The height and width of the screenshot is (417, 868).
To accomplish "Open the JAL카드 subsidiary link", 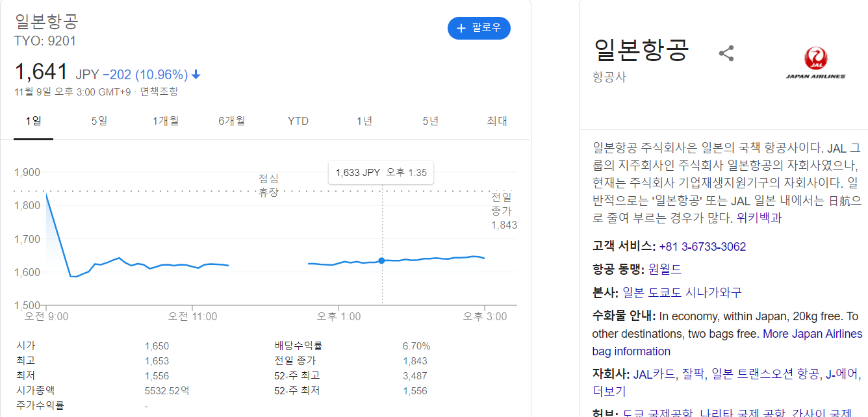I will click(653, 375).
